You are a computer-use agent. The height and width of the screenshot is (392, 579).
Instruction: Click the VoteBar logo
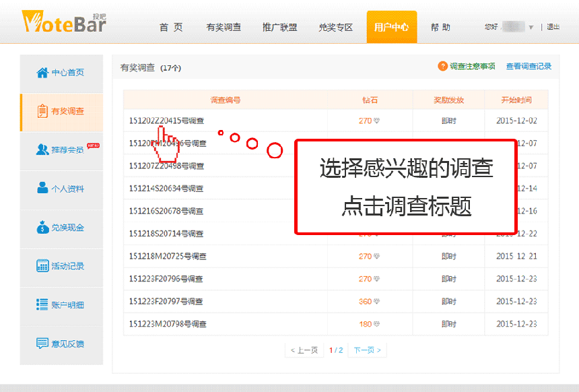pos(65,22)
